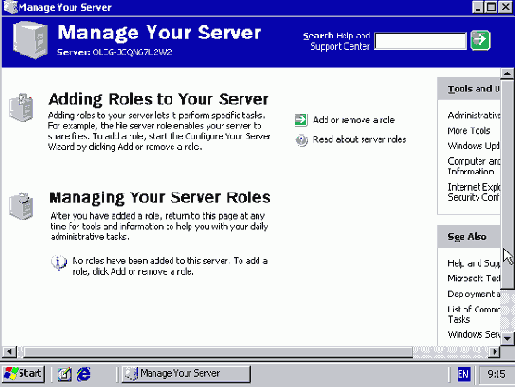
Task: Click the info icon next to No roles message
Action: tap(59, 263)
